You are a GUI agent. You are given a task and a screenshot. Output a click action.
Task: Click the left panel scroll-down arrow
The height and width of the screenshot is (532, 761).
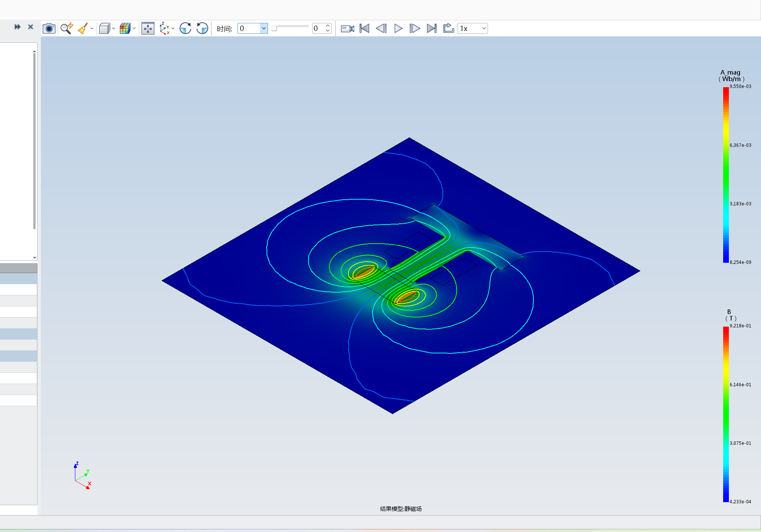tap(34, 258)
